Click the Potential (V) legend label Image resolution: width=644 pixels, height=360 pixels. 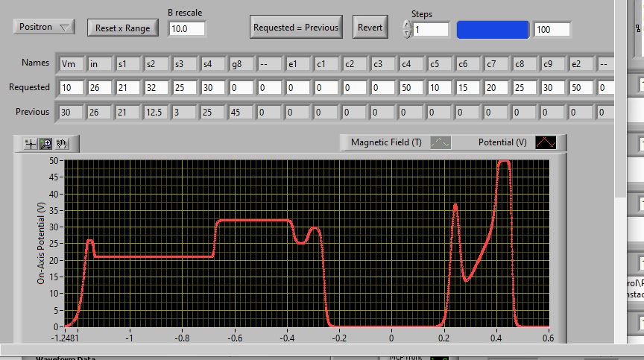coord(502,142)
